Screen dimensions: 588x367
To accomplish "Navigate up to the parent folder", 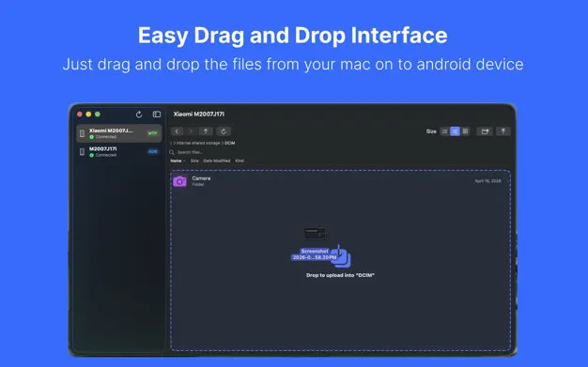I will [206, 131].
